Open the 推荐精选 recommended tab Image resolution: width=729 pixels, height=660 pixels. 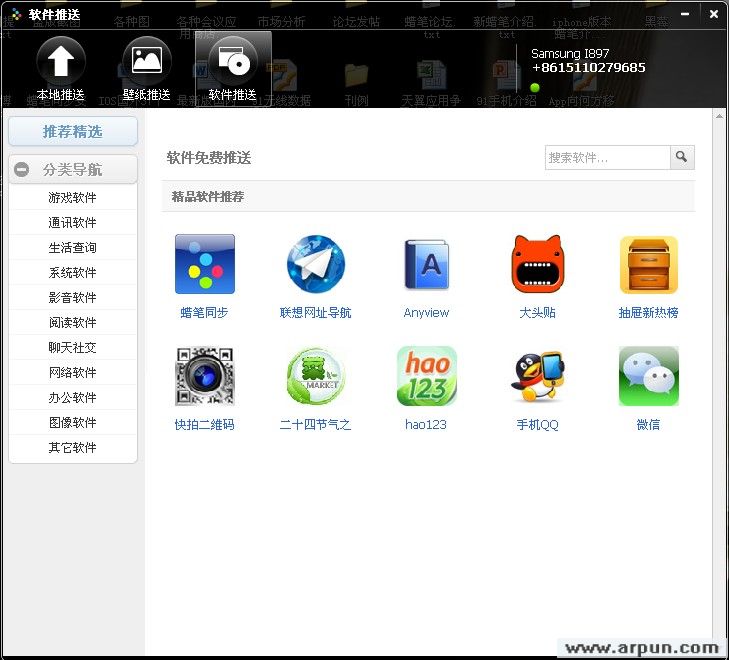coord(73,132)
